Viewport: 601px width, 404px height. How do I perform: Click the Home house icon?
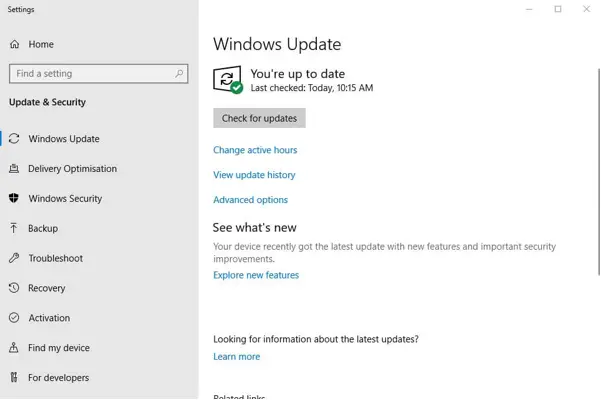coord(15,44)
